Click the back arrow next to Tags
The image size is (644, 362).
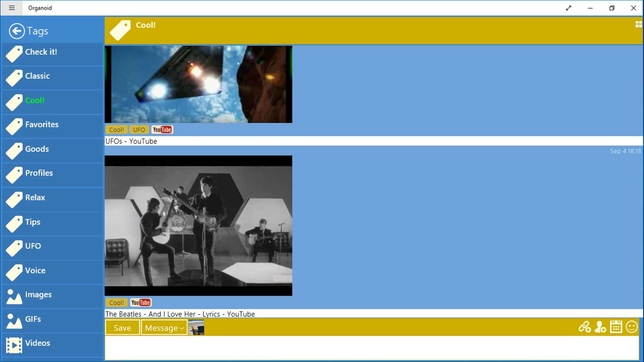point(17,31)
